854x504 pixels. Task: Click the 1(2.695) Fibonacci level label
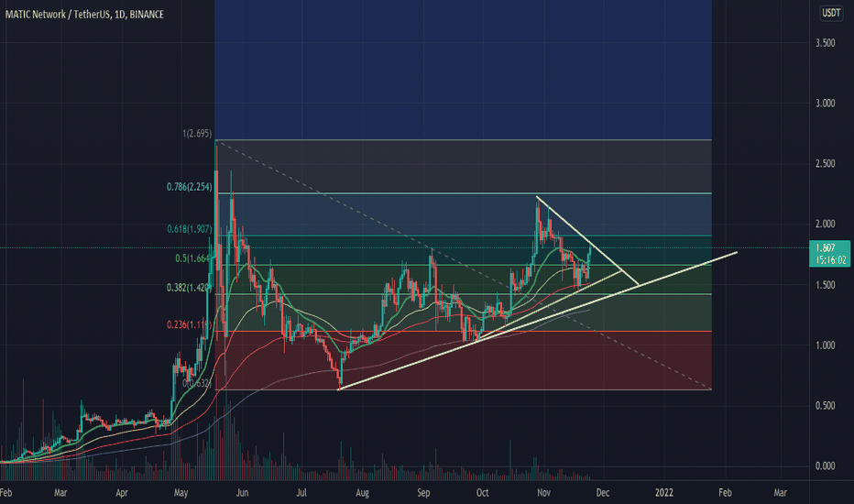point(197,134)
